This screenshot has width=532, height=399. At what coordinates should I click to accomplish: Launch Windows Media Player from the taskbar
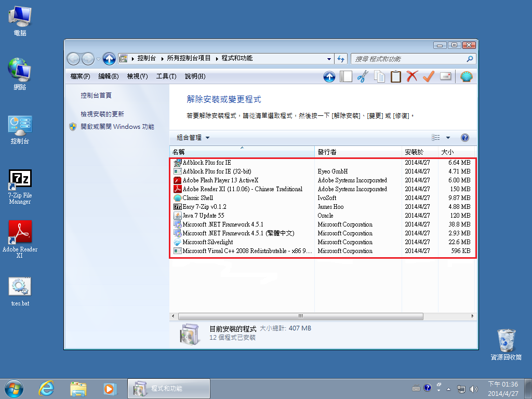coord(110,389)
